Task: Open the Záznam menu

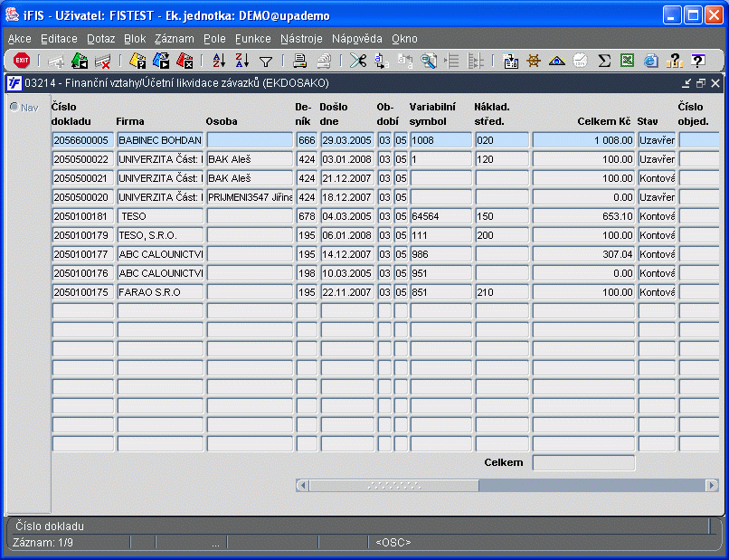Action: (175, 39)
